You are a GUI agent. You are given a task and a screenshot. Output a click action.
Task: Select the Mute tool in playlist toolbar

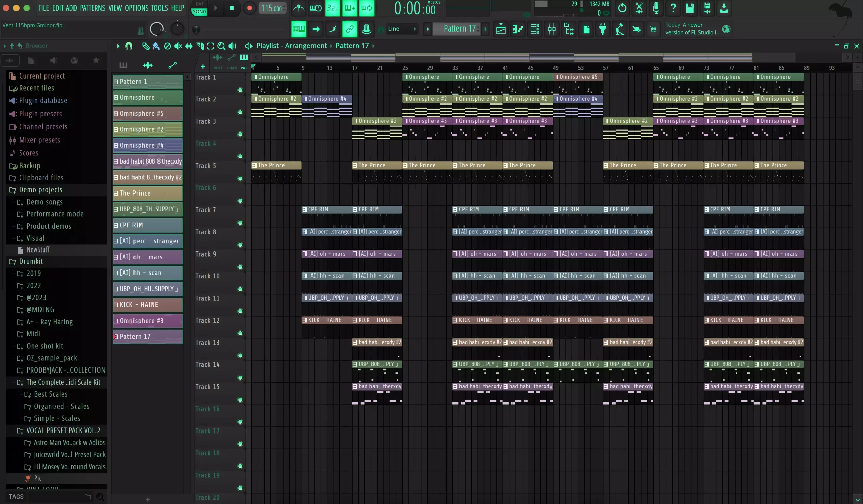(178, 46)
